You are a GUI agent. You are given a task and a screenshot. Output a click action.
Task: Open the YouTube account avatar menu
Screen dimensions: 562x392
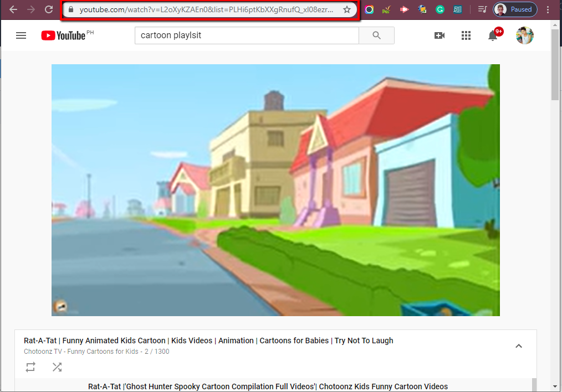(524, 35)
